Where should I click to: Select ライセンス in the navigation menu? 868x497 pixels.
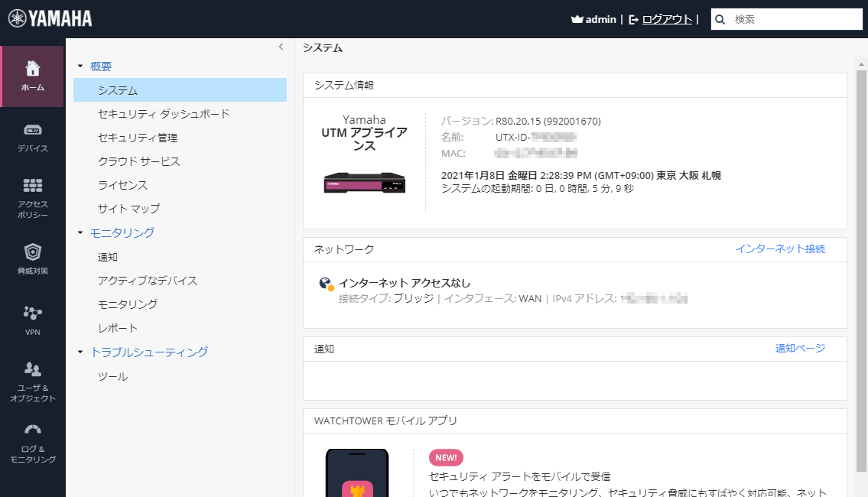click(x=122, y=184)
